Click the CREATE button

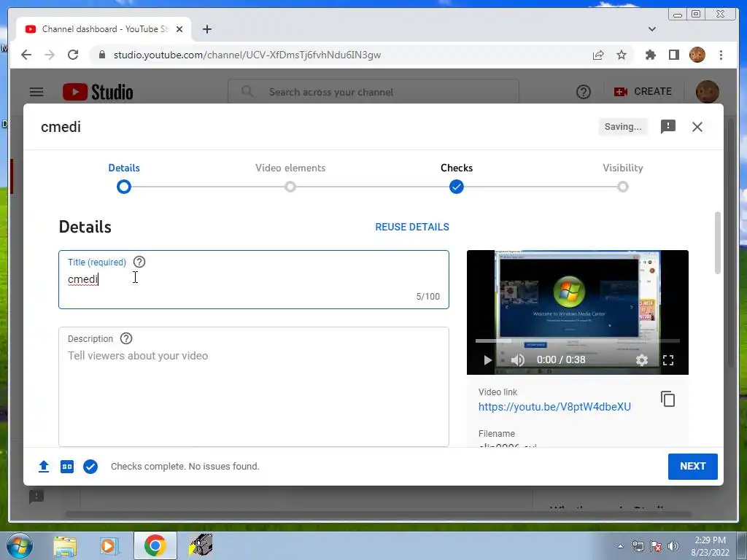643,91
